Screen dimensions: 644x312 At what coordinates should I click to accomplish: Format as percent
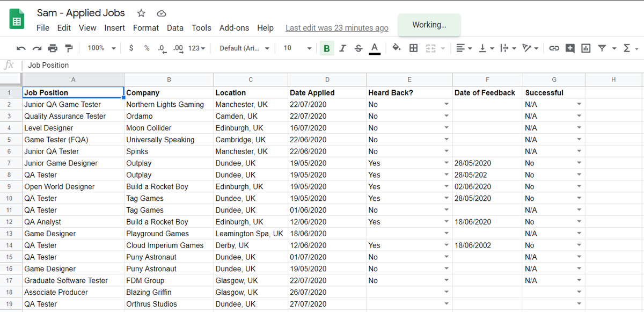pos(147,48)
